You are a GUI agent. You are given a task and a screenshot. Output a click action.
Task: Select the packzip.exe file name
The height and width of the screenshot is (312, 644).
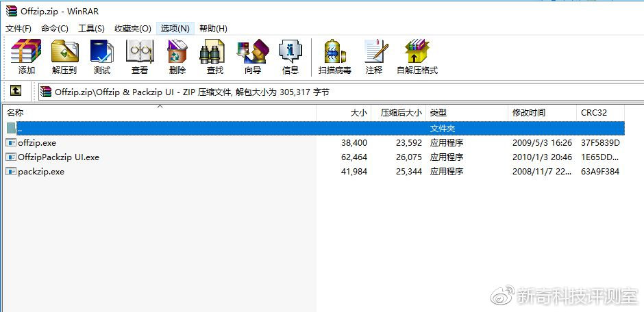click(41, 171)
